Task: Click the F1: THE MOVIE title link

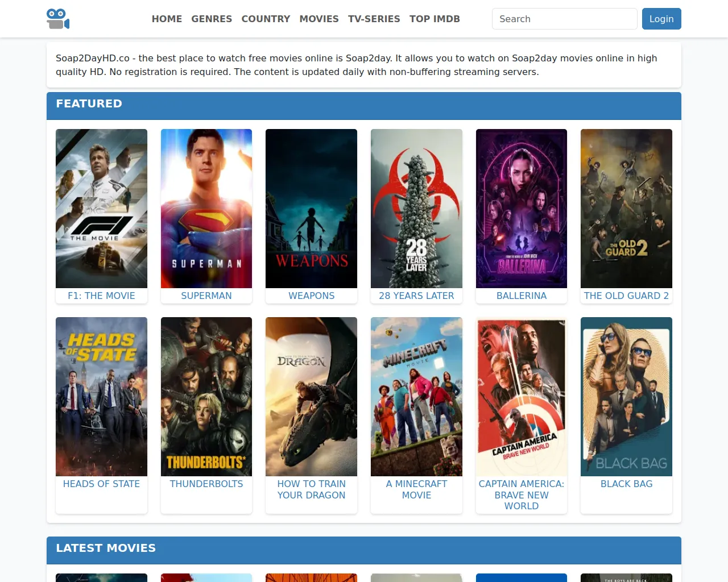Action: point(101,296)
